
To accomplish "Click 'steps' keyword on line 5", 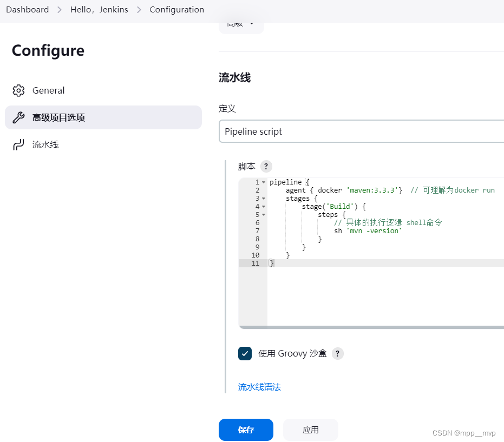I will click(328, 215).
